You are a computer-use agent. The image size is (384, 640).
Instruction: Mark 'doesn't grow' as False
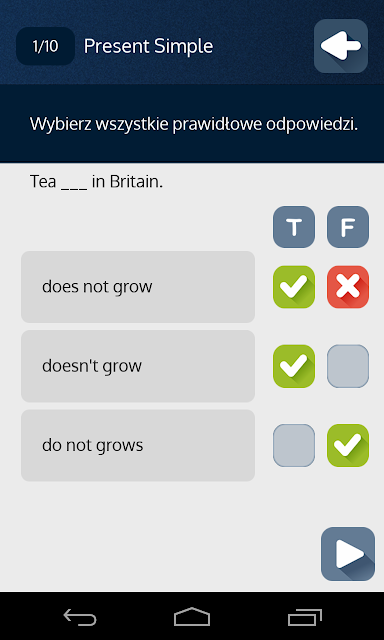[x=348, y=366]
